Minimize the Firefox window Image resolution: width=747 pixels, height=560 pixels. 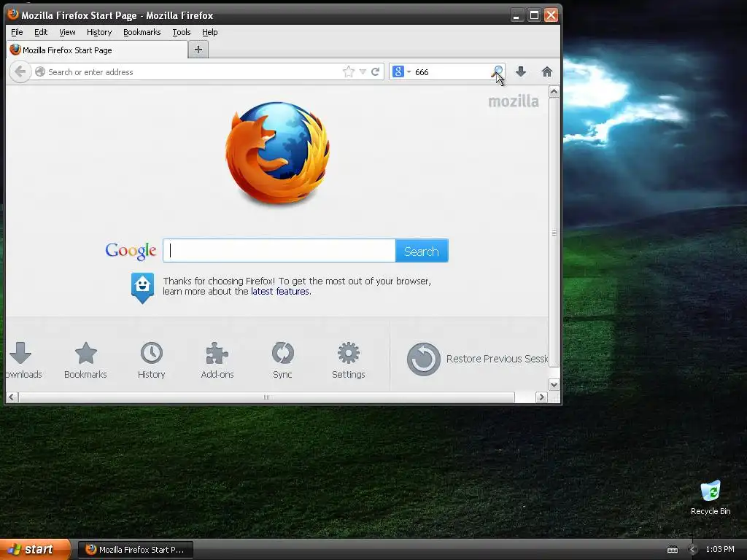coord(516,15)
